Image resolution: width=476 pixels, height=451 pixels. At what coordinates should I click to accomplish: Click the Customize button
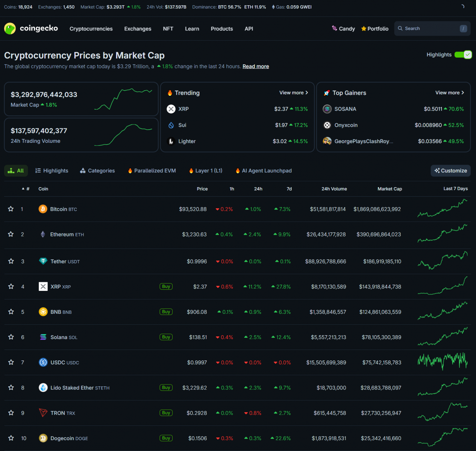point(450,171)
